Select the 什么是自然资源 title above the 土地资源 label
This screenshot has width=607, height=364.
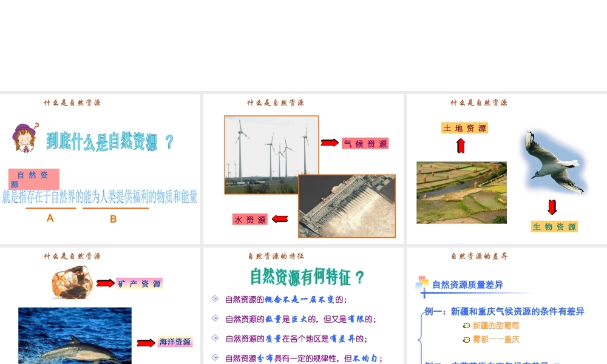(x=479, y=103)
